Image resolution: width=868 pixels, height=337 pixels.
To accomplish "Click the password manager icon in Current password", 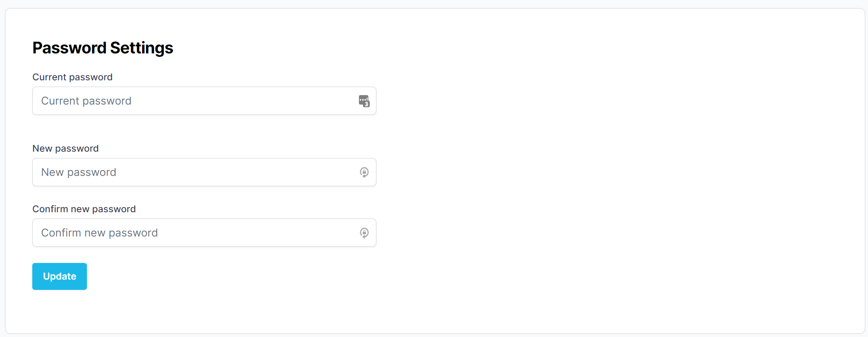I will (x=364, y=101).
